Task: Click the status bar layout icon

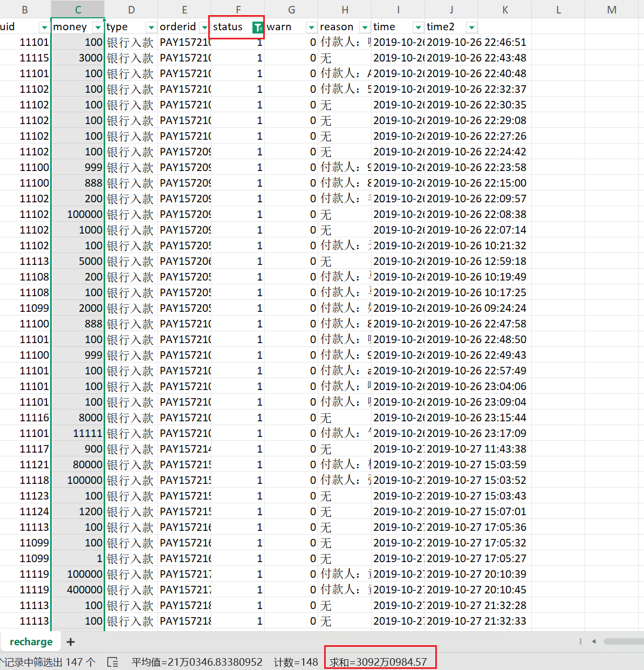Action: (x=113, y=662)
